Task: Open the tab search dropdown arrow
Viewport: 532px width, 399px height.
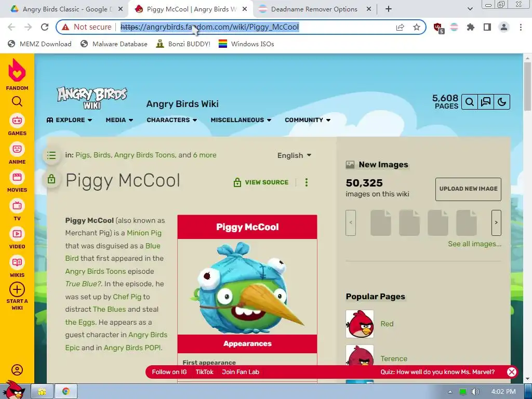Action: pos(470,9)
